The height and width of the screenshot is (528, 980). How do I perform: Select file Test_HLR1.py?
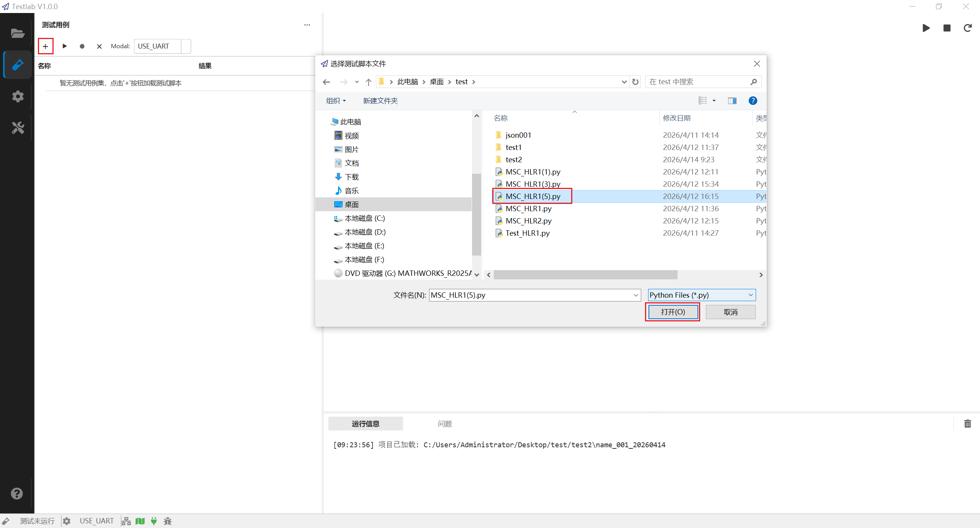coord(528,233)
